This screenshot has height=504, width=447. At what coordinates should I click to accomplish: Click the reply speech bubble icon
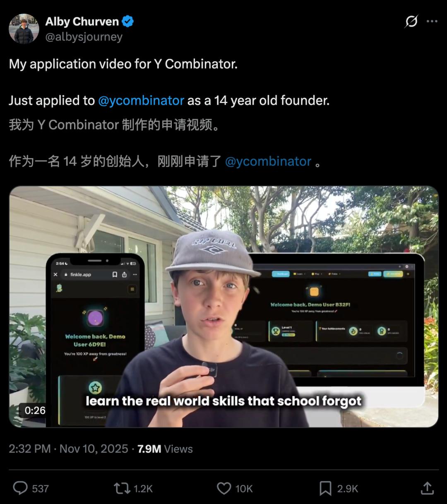20,488
